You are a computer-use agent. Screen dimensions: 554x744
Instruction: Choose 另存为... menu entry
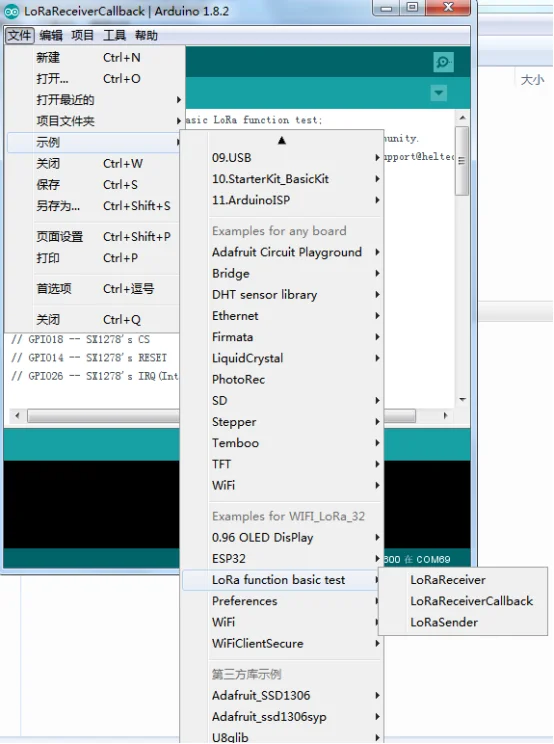point(95,206)
